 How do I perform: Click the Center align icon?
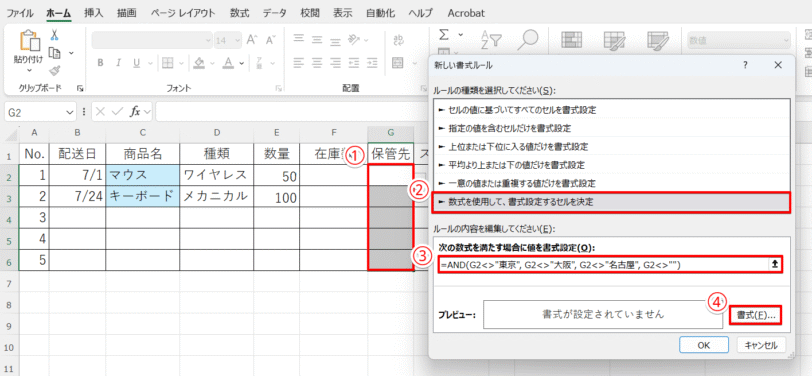(x=317, y=63)
